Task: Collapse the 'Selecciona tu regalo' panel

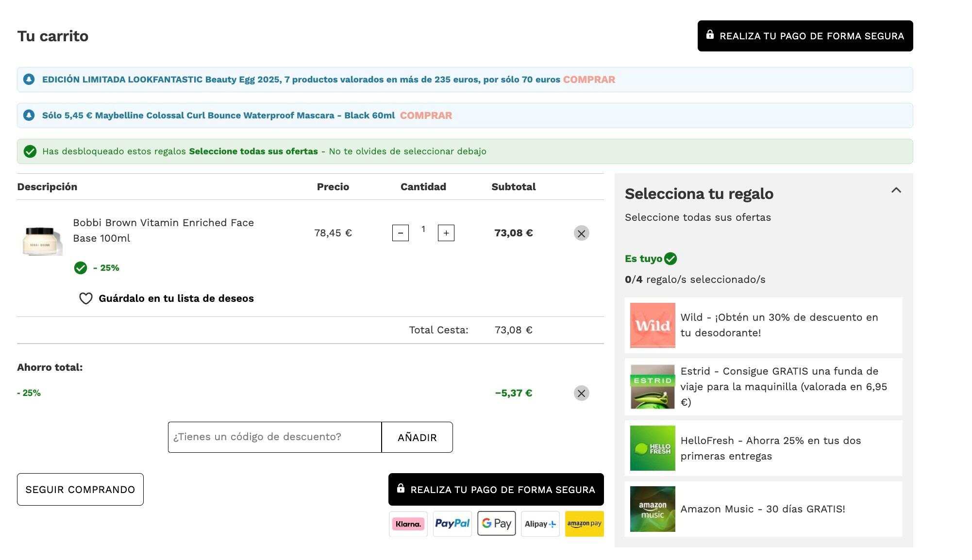Action: click(896, 190)
